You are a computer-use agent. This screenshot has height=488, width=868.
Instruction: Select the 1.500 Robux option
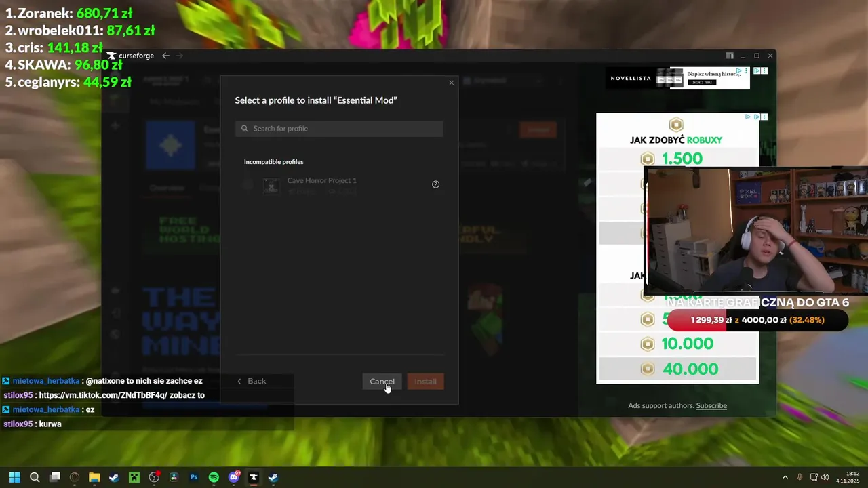[x=677, y=159]
